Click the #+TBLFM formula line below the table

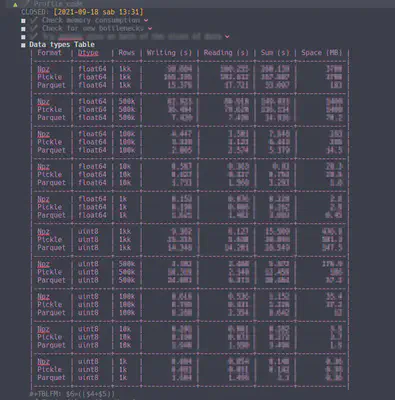(x=72, y=394)
